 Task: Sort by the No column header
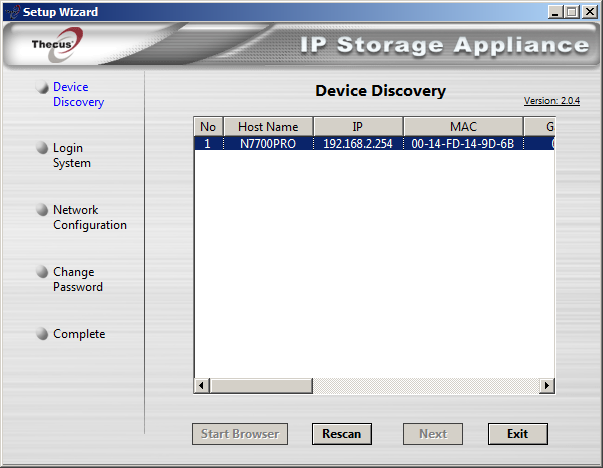208,127
